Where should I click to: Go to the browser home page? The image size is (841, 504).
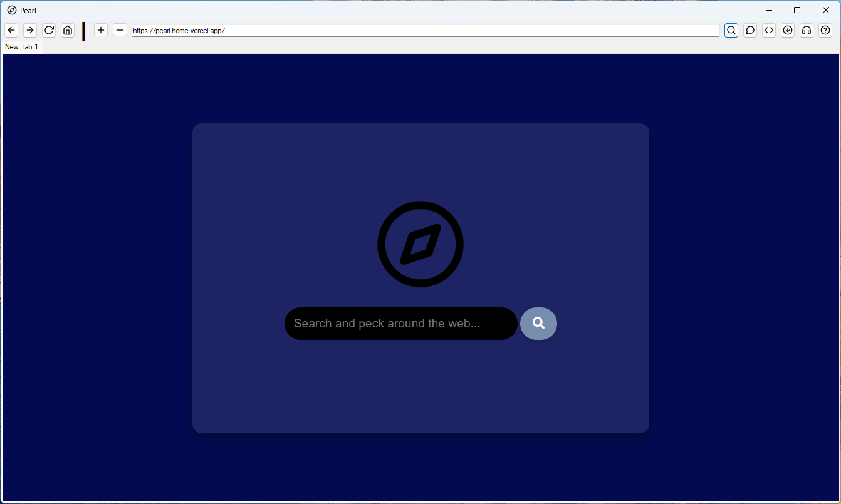point(68,29)
